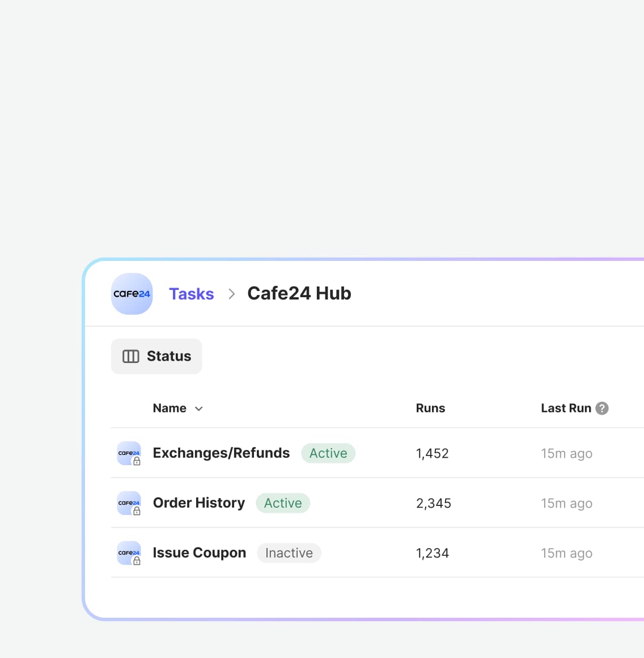Go back to the Tasks breadcrumb
Viewport: 644px width, 658px height.
[191, 294]
